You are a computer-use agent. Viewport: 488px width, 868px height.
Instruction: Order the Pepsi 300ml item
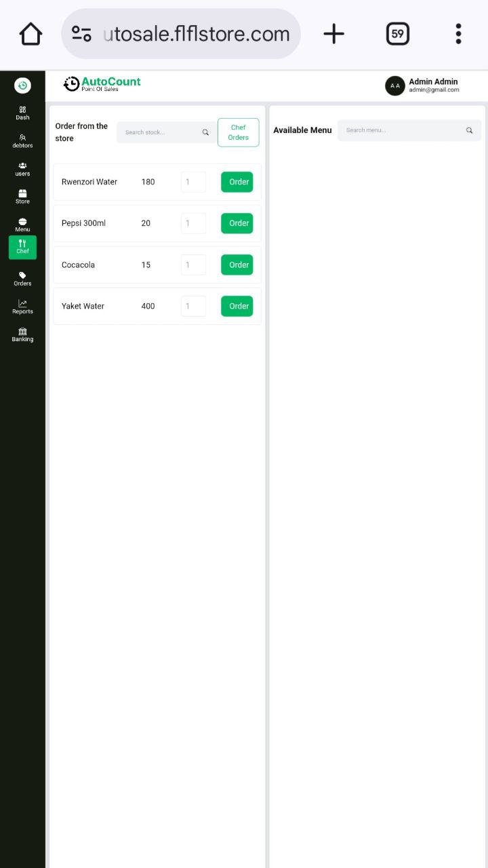click(237, 223)
